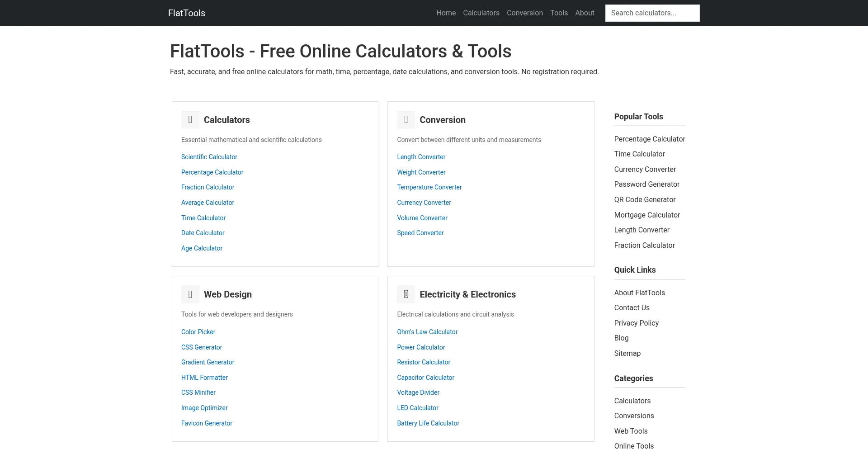Open the Scientific Calculator link
This screenshot has height=449, width=868.
[x=209, y=157]
